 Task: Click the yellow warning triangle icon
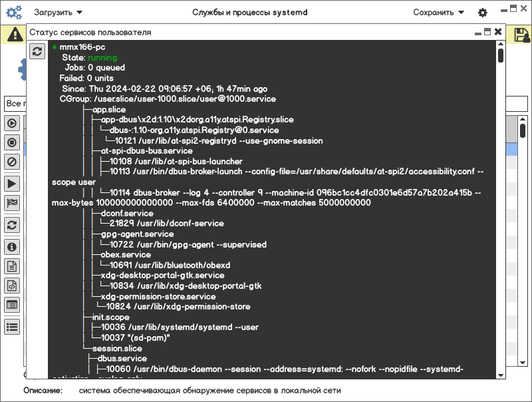[15, 34]
